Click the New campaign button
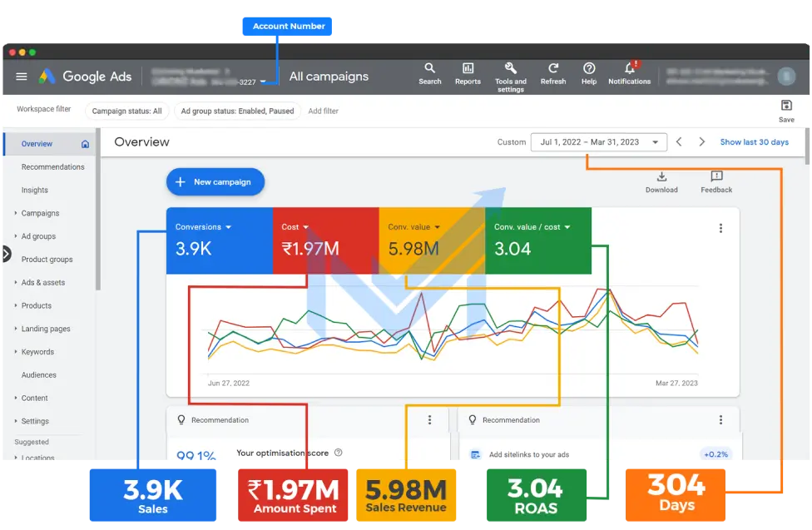Viewport: 812px width, 530px height. click(215, 182)
